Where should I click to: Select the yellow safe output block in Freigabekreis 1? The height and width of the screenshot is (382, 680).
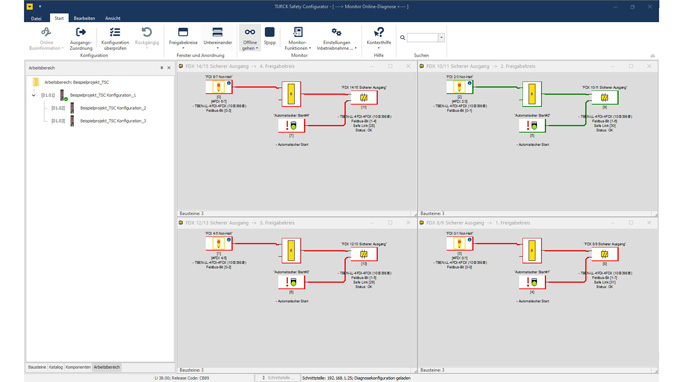tap(605, 254)
